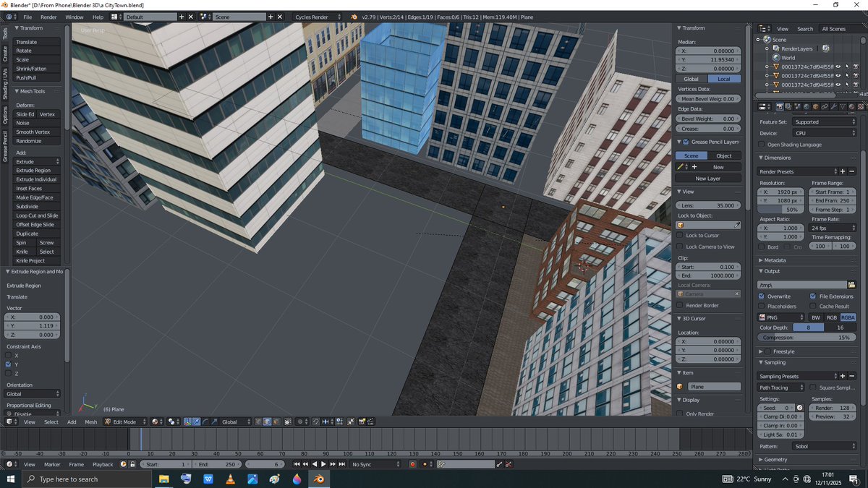Click the output path folder browse icon
Screen dimensions: 868x488
point(851,285)
